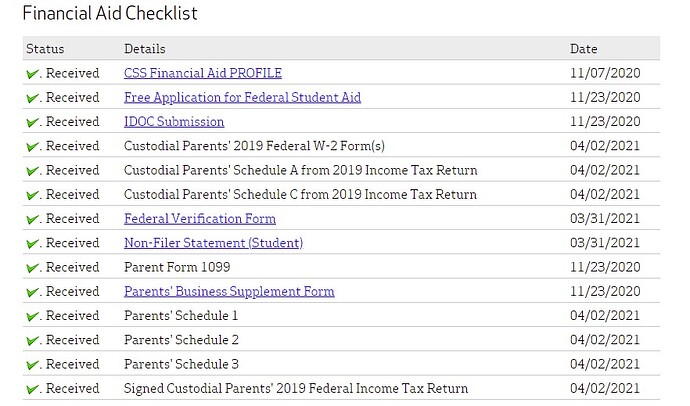Click the 11/07/2020 date cell
Viewport: 690px width, 406px height.
tap(605, 73)
